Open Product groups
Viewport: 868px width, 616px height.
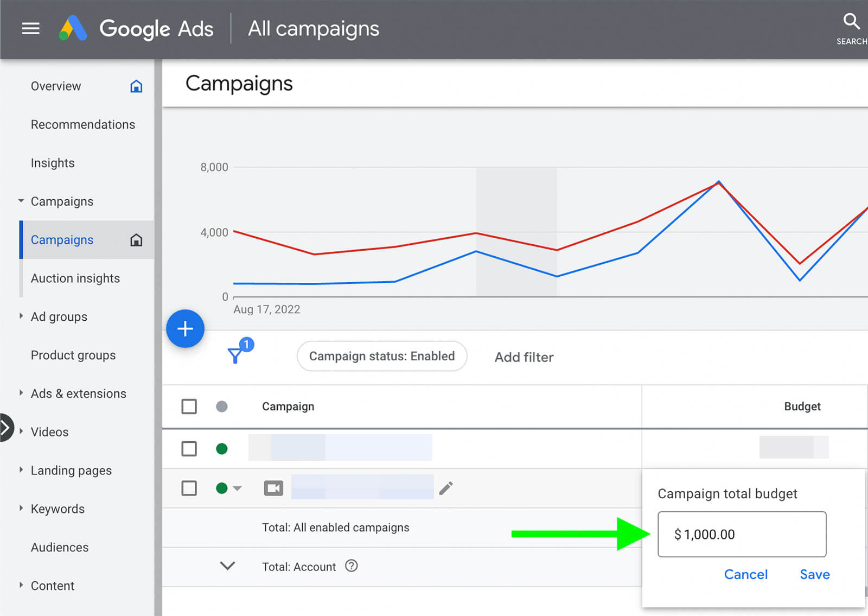coord(73,355)
